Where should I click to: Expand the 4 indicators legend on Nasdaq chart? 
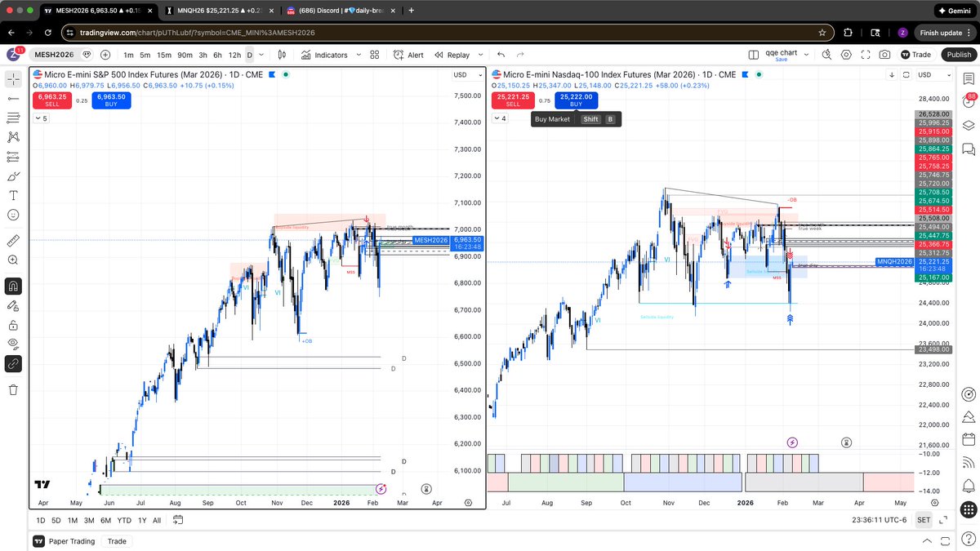pyautogui.click(x=499, y=118)
